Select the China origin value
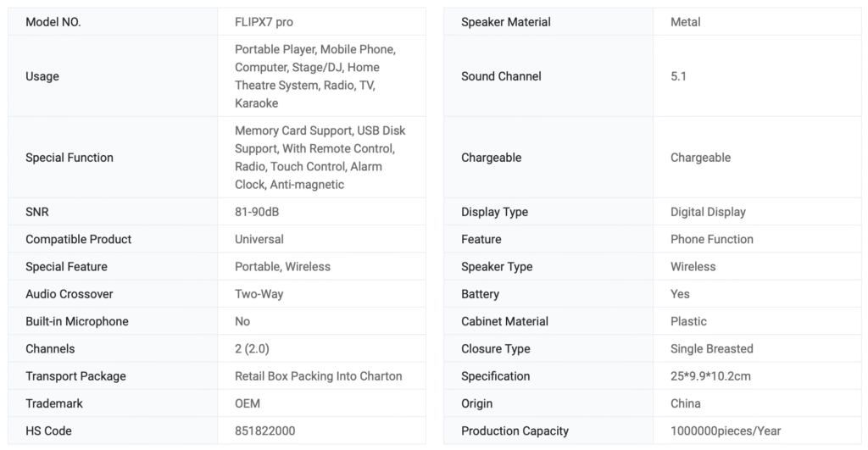This screenshot has height=450, width=868. pos(686,403)
